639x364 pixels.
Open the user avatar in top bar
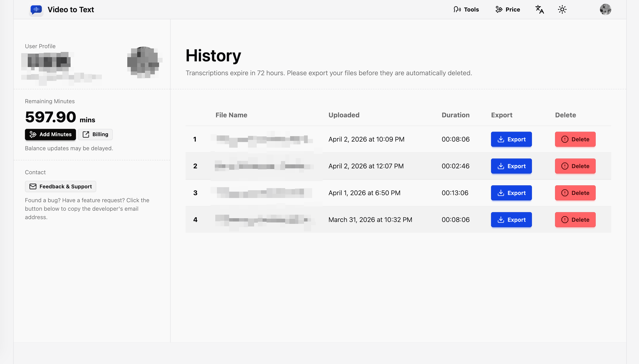point(605,9)
